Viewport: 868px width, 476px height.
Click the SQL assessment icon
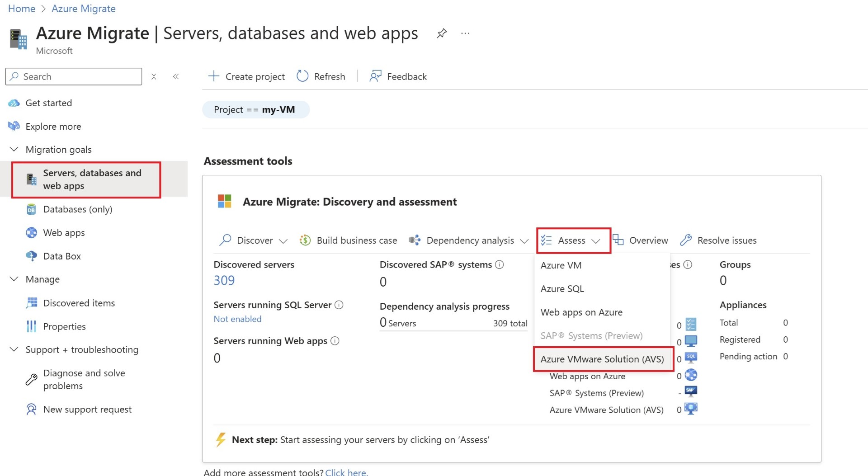point(691,358)
